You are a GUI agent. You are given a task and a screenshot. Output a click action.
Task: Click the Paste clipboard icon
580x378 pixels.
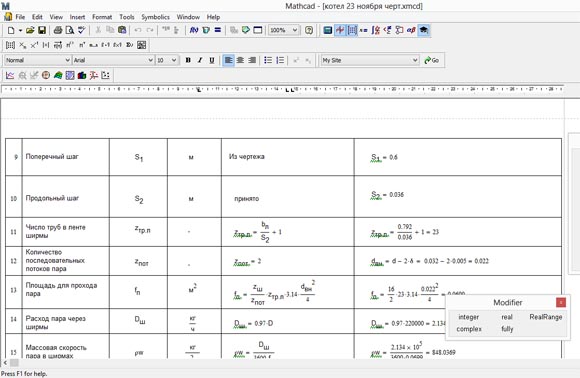(x=122, y=30)
